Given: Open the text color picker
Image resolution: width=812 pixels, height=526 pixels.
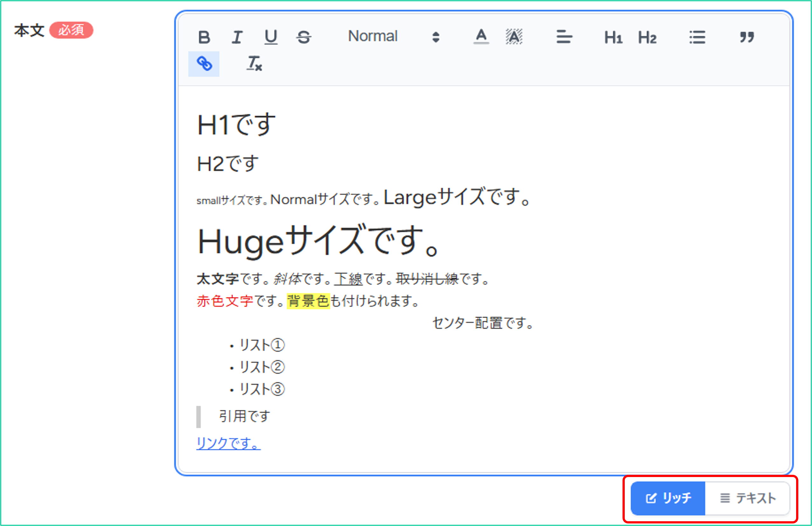Looking at the screenshot, I should pyautogui.click(x=481, y=37).
